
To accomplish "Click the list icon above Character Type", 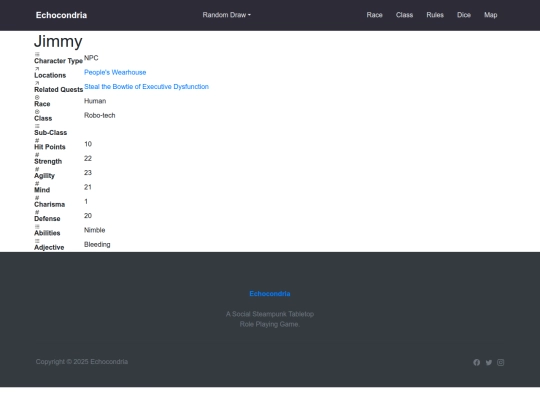I will pos(37,54).
